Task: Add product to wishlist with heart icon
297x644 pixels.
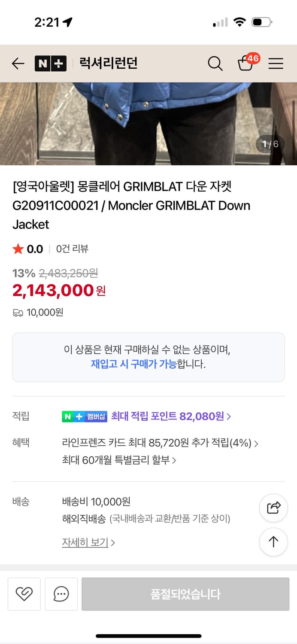Action: [x=24, y=594]
